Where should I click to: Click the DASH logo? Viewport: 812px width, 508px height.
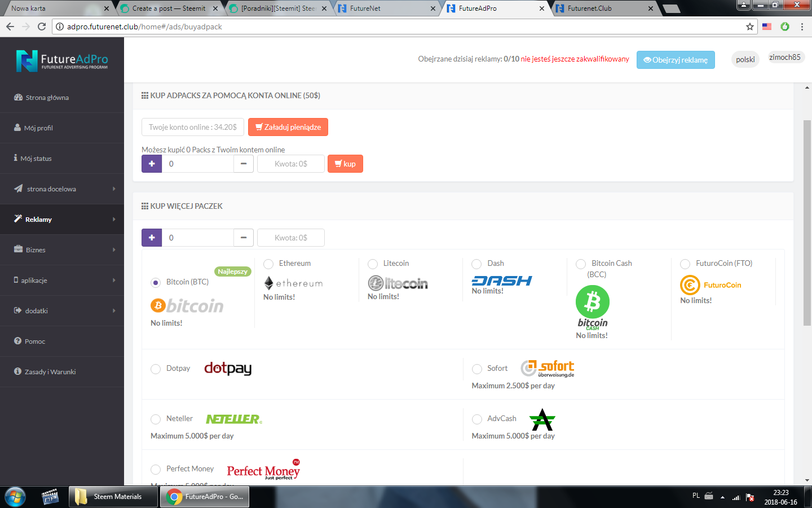[502, 281]
